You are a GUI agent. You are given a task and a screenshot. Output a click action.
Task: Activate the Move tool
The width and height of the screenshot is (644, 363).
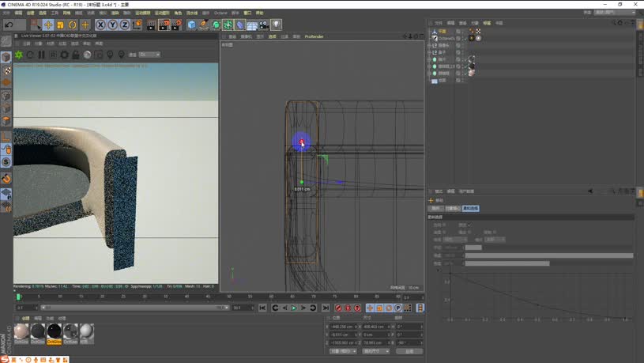click(48, 25)
